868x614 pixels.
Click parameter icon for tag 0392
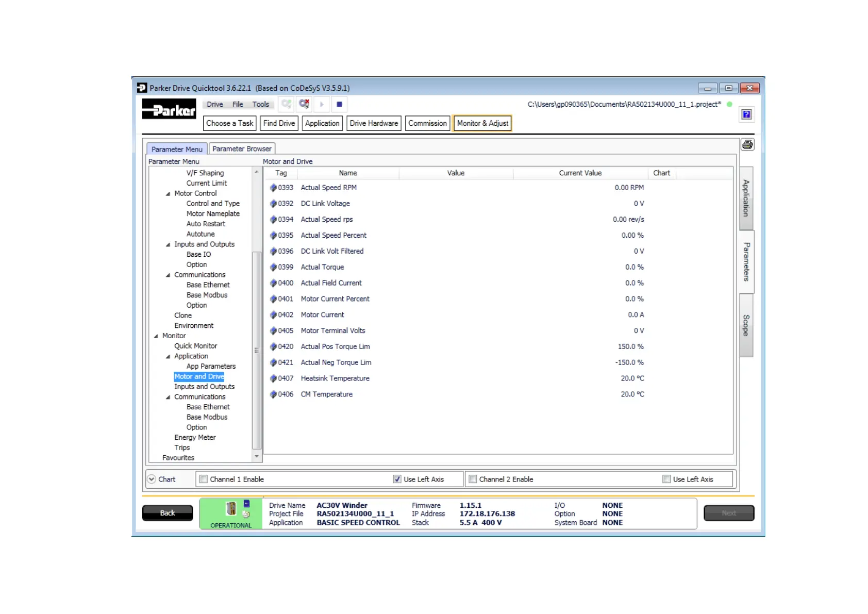(273, 204)
